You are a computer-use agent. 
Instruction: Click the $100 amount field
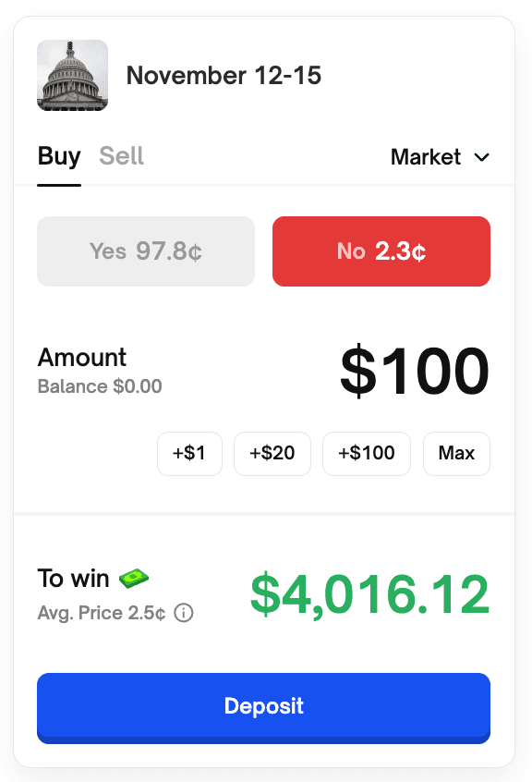point(414,370)
